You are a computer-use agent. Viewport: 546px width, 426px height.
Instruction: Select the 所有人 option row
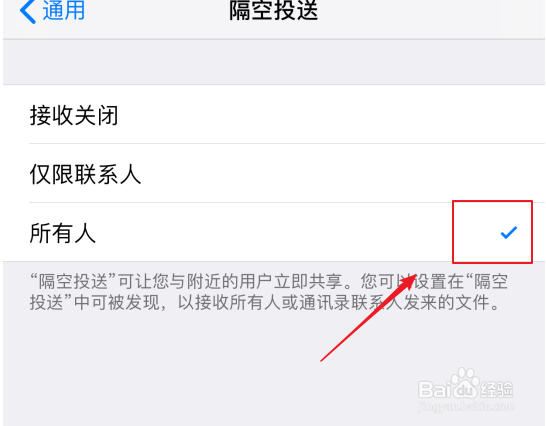point(274,232)
